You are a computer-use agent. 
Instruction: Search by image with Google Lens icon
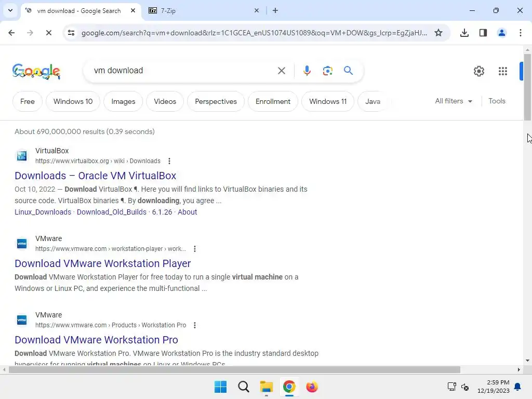pos(327,71)
